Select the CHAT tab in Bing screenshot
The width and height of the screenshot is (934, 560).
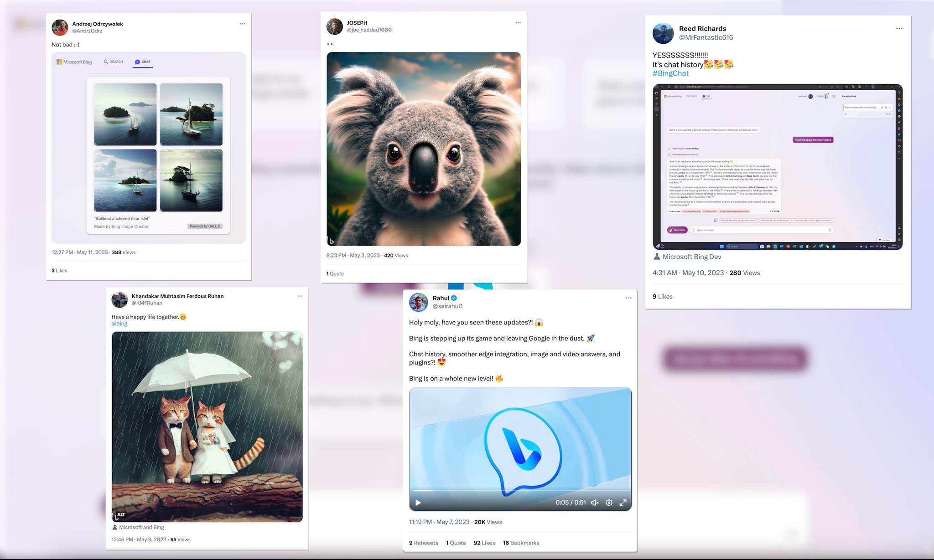(x=143, y=62)
